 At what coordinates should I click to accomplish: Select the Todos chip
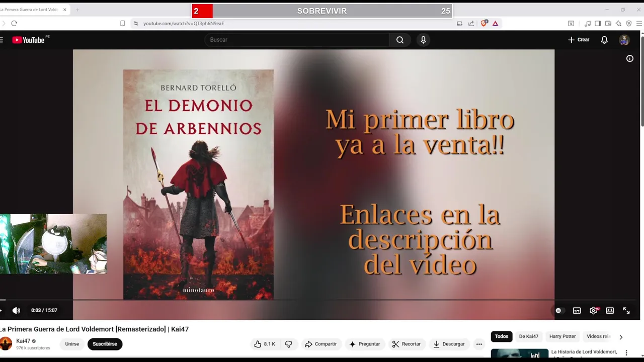tap(502, 336)
